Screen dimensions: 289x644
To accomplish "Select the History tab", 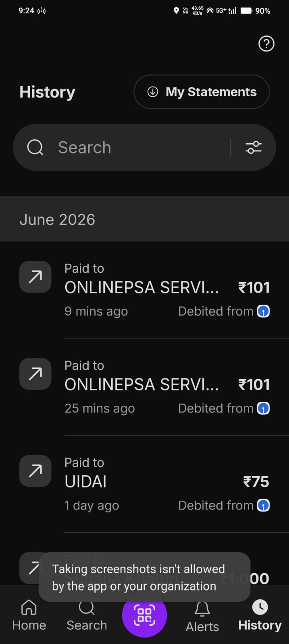I will (260, 616).
